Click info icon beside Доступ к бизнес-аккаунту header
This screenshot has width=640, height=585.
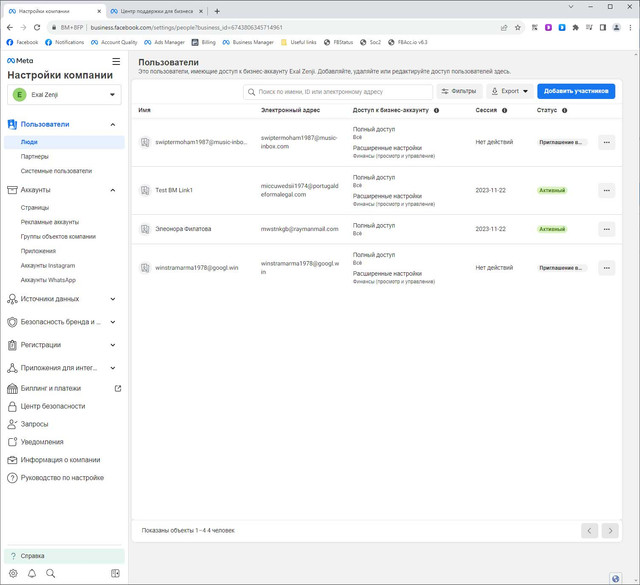436,110
